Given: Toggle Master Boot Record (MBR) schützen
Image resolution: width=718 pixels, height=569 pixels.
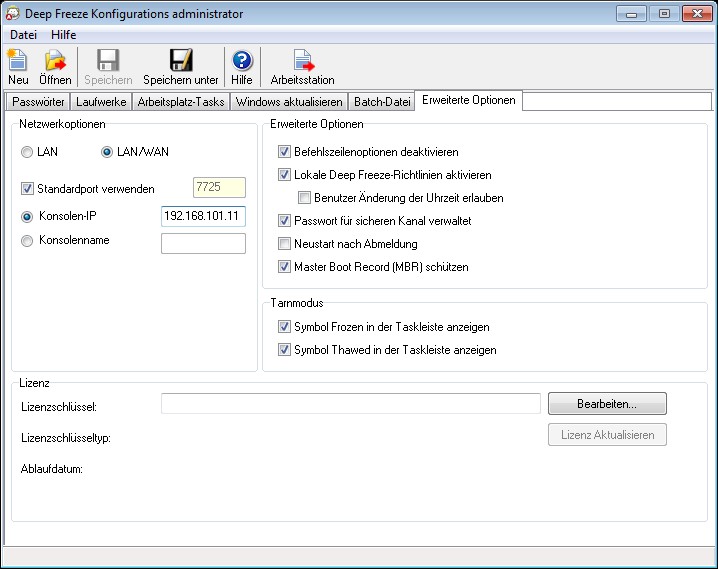Looking at the screenshot, I should 284,266.
